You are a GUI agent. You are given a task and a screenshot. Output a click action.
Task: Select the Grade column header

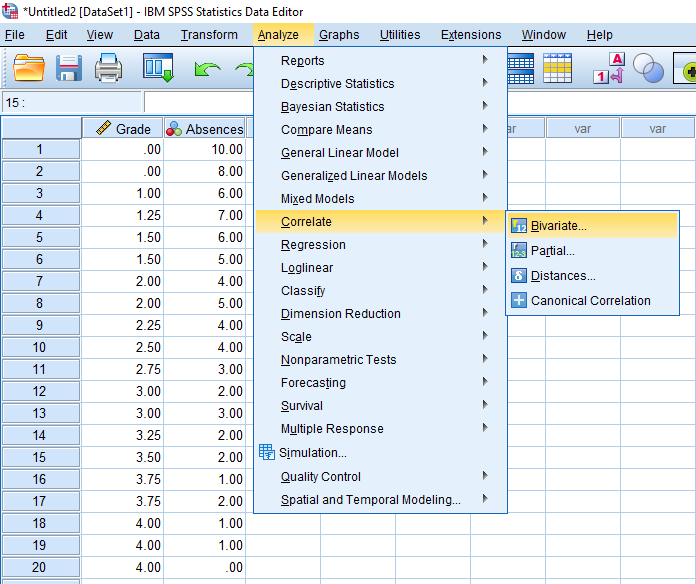point(123,128)
